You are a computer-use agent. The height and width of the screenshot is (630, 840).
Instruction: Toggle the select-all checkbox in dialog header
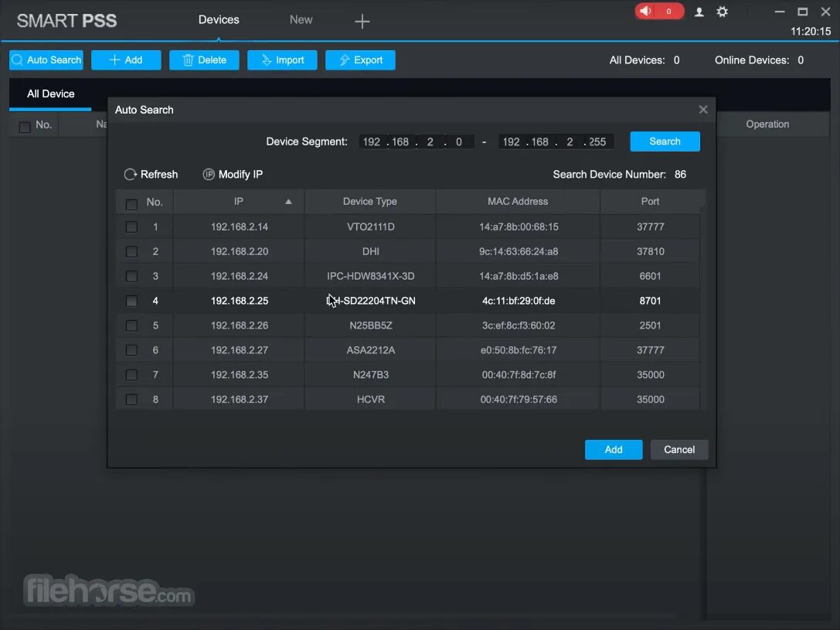[x=131, y=205]
